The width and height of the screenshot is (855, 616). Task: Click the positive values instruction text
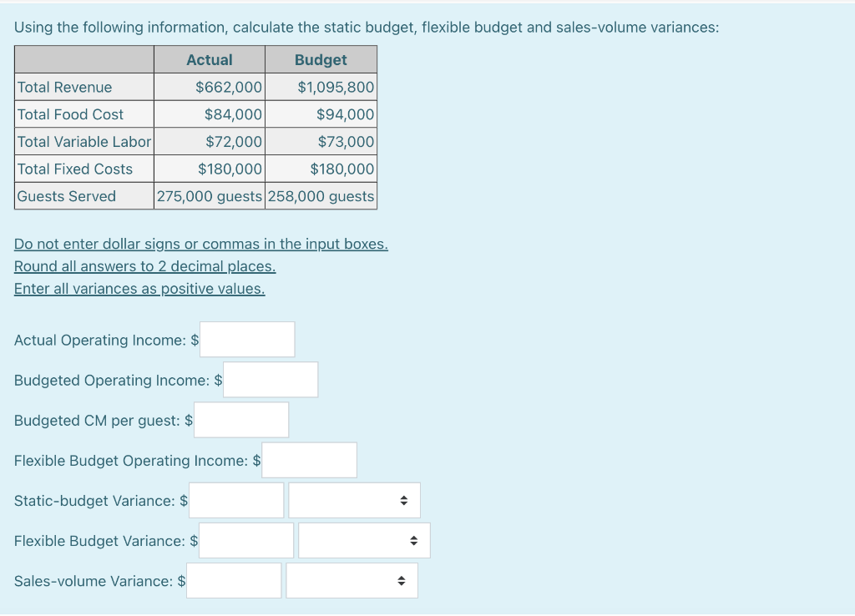(139, 288)
